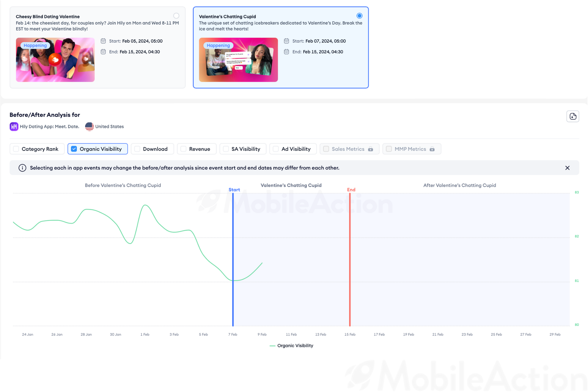Toggle the Organic Visibility legend entry

(291, 346)
